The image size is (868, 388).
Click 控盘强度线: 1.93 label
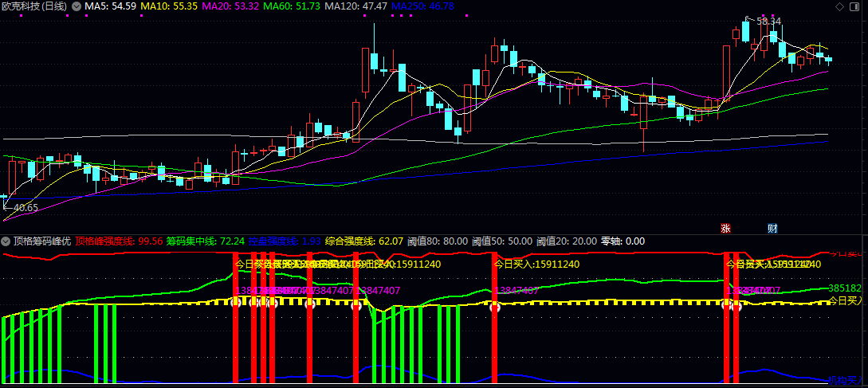coord(284,241)
